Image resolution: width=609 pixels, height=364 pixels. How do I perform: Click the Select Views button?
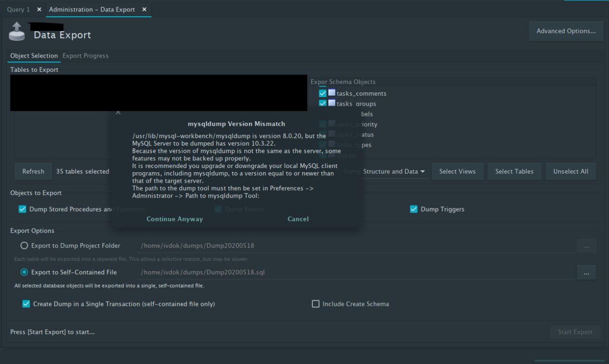point(458,171)
